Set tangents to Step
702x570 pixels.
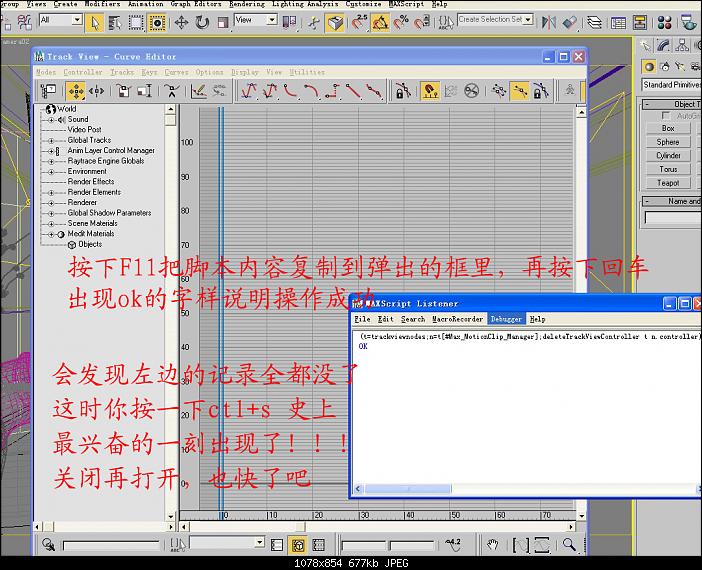pos(332,91)
